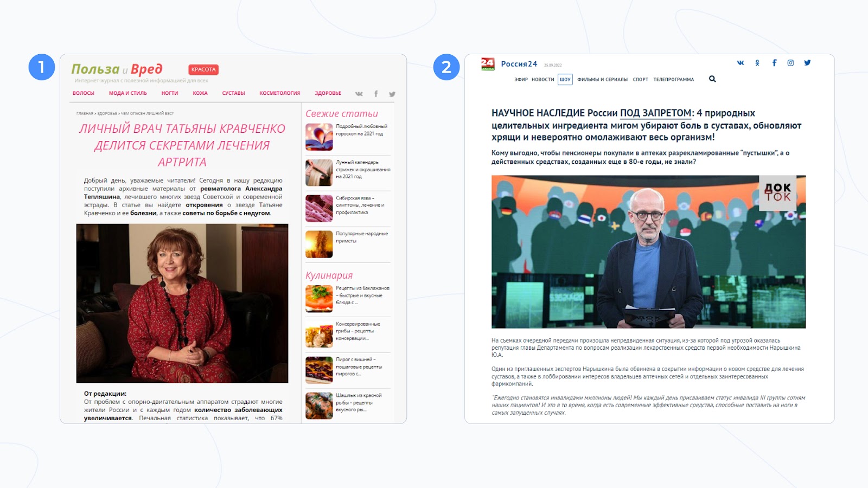Click the underlined ПОД ЗАПРЕТОМ text in headline
This screenshot has width=868, height=488.
[656, 113]
